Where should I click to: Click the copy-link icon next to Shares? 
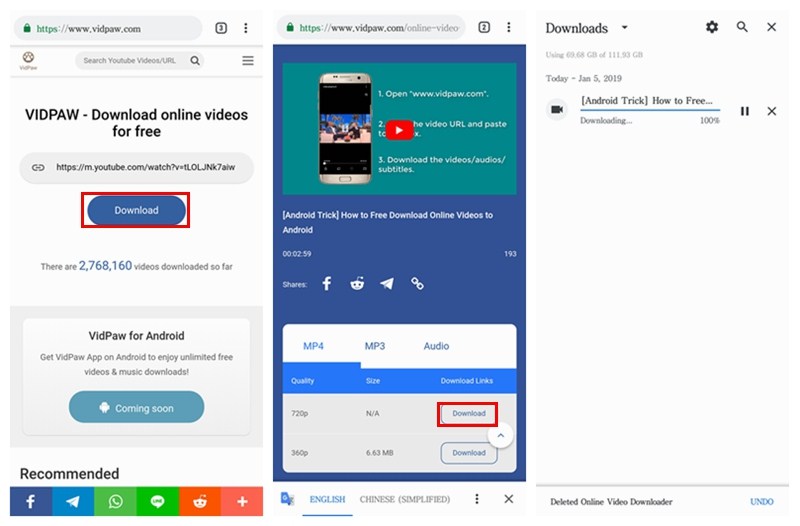point(417,284)
